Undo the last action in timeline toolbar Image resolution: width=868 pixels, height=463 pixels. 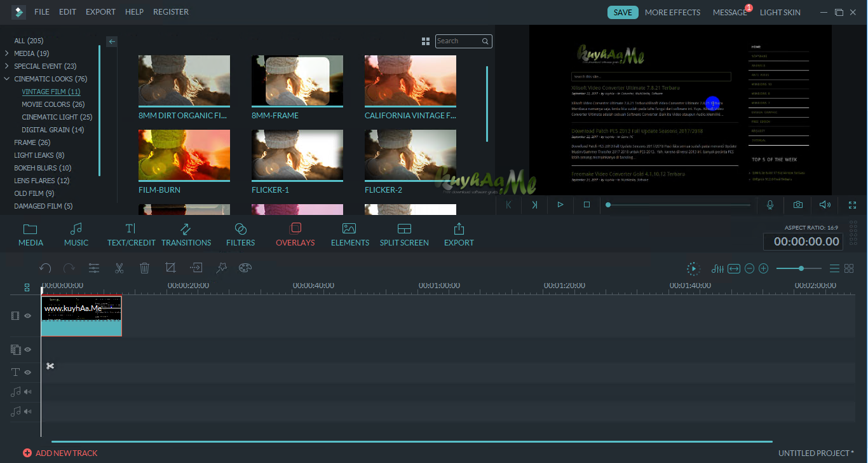45,268
